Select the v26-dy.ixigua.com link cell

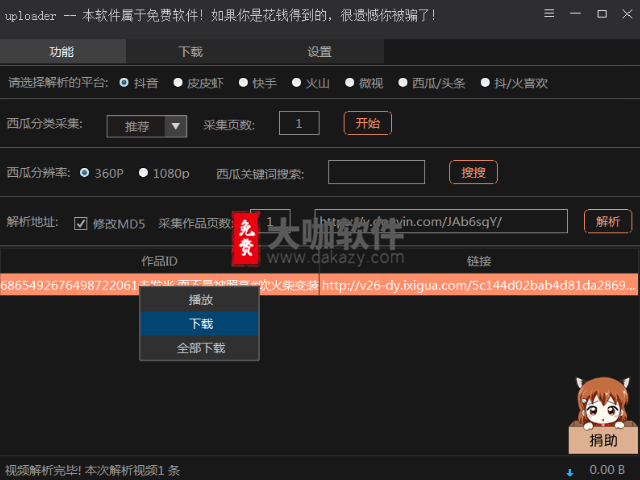point(479,284)
